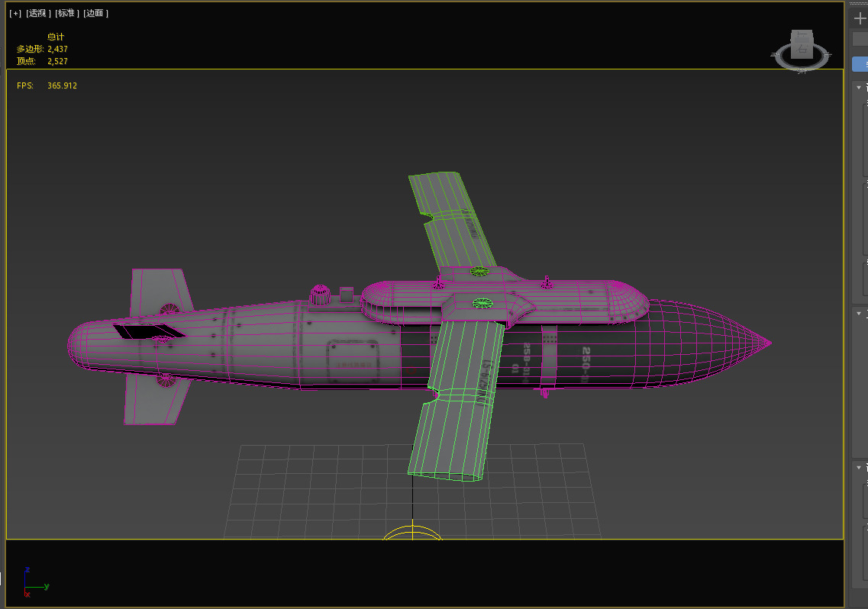This screenshot has height=609, width=868.
Task: Open the Create tab plus icon
Action: coord(860,18)
